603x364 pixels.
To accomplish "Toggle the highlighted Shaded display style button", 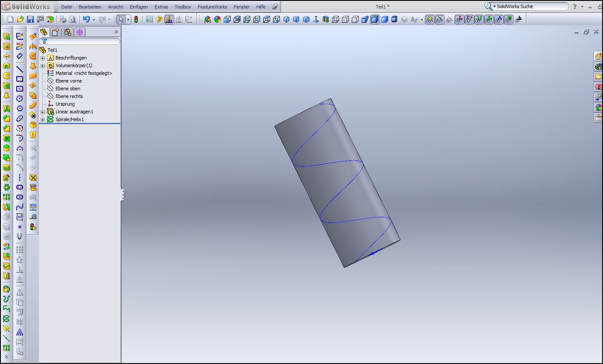I will coord(375,19).
